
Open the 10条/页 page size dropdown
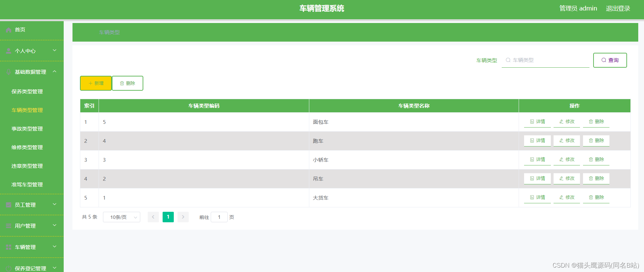click(122, 217)
